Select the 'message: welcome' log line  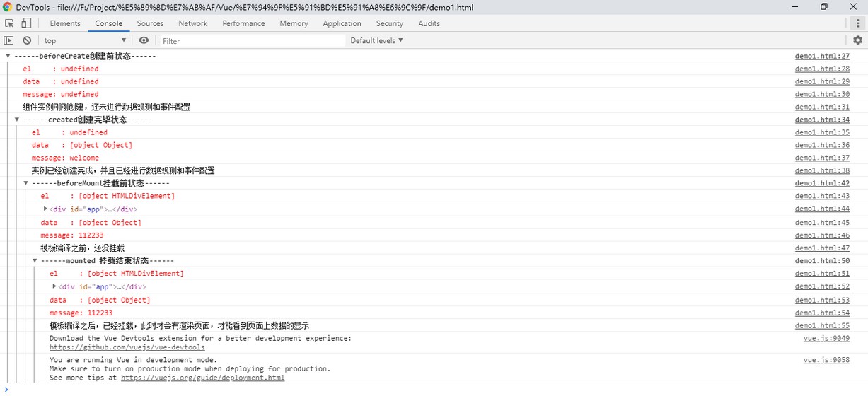pos(65,158)
